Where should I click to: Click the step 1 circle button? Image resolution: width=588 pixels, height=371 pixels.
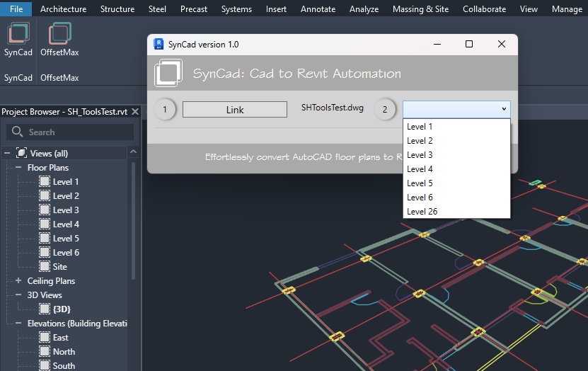coord(165,110)
